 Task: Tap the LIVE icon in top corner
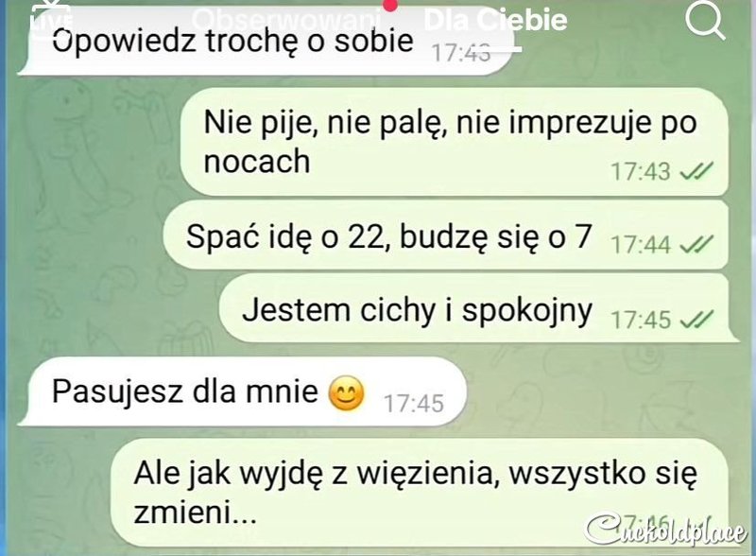click(51, 17)
